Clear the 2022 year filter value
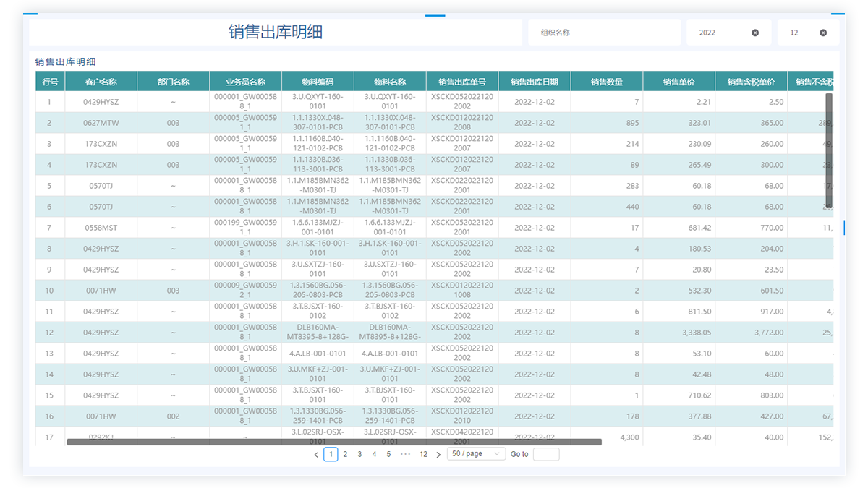Screen dimensions: 868x488 [755, 33]
